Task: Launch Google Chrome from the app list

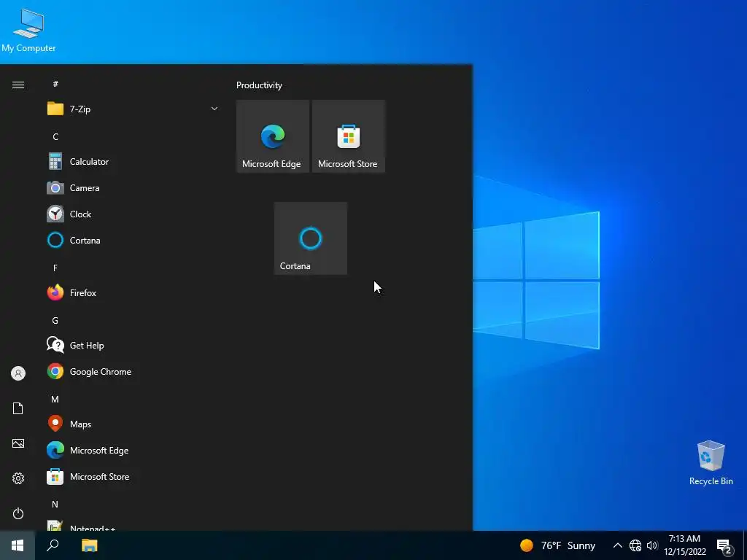Action: point(133,371)
